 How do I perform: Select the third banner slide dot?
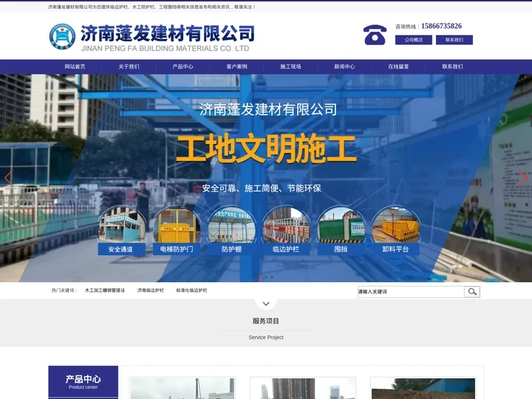tap(272, 277)
